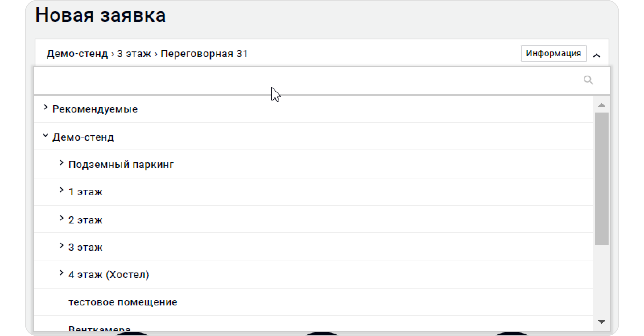This screenshot has height=336, width=644.
Task: Pick 4 этаж (Хостел) in the tree
Action: [109, 275]
